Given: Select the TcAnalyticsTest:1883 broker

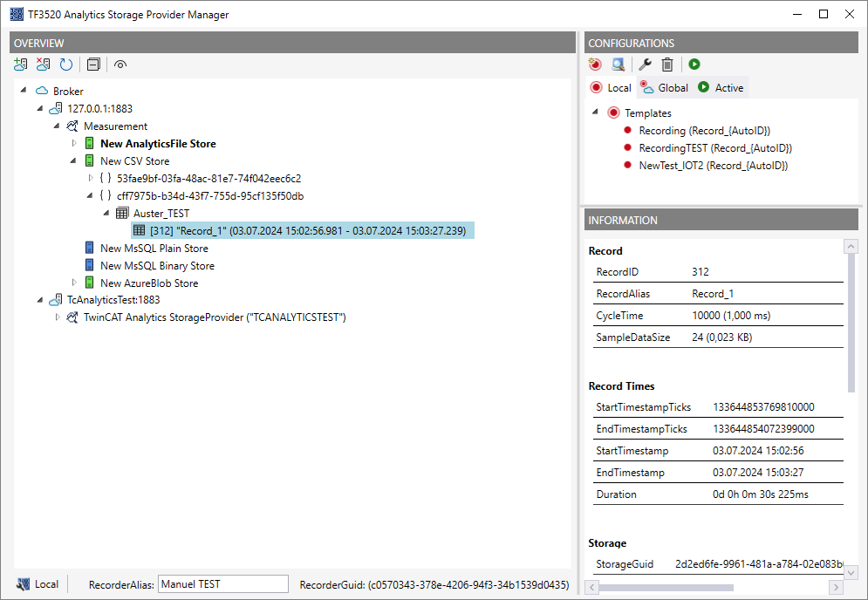Looking at the screenshot, I should (113, 300).
